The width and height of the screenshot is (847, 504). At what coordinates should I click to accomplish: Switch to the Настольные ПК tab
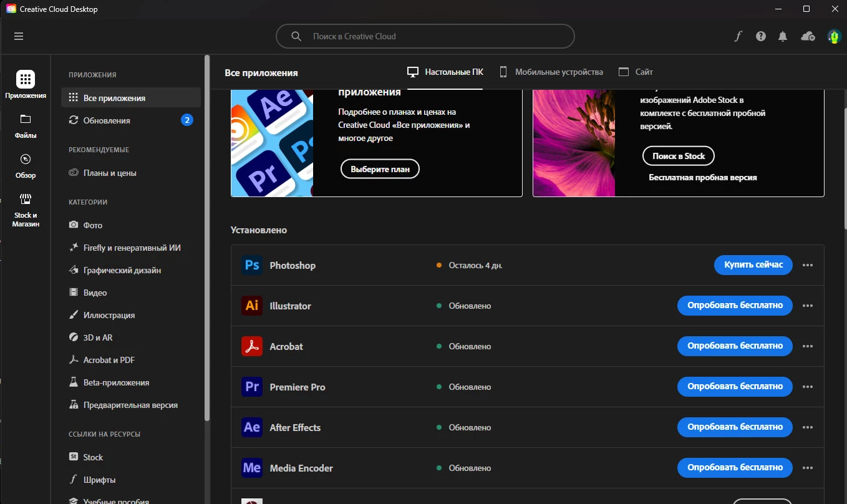445,72
